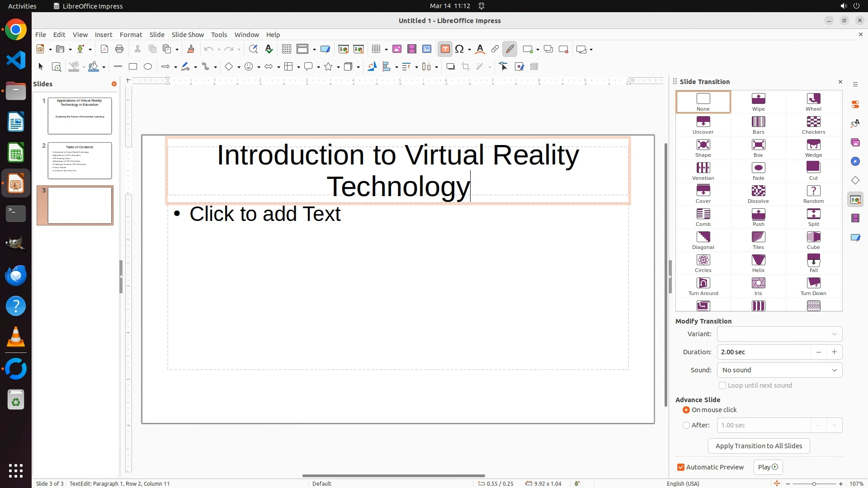Open the Format menu
Screen dimensions: 868x488
131,35
